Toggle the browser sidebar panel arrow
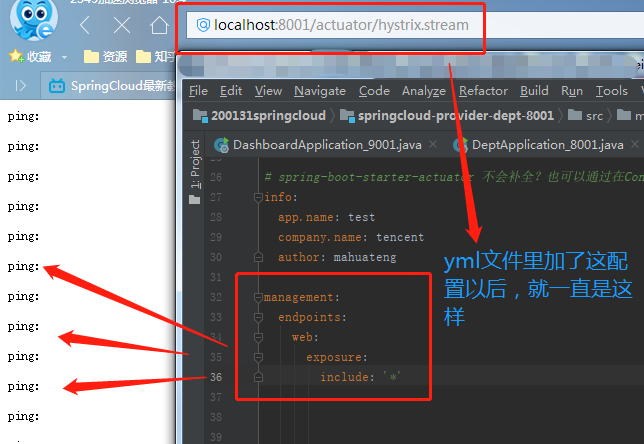The height and width of the screenshot is (444, 644). (21, 86)
